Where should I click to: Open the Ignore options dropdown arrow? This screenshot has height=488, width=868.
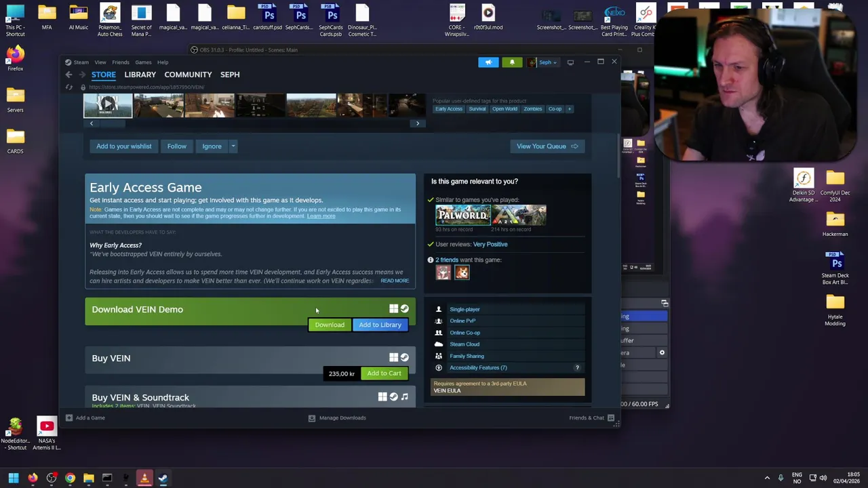(233, 146)
